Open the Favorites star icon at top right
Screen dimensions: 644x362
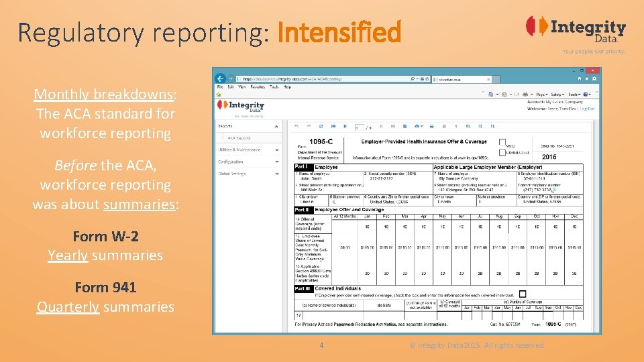click(x=587, y=78)
